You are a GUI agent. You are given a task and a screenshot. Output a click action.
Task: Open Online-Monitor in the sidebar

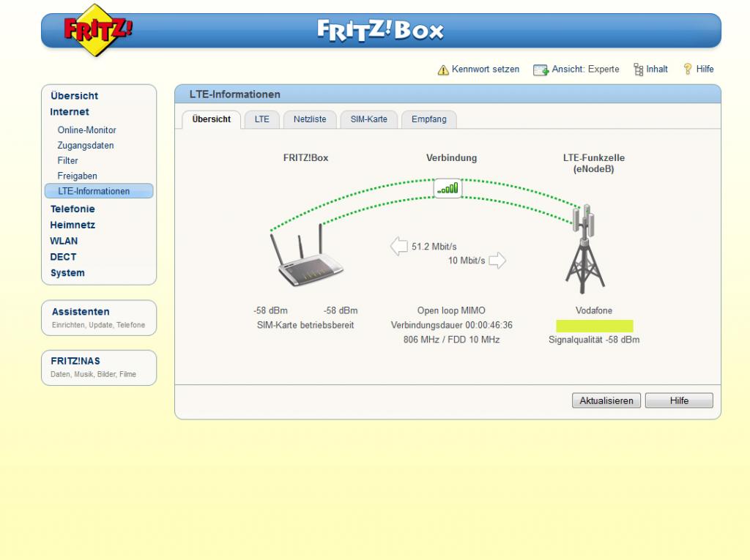(x=86, y=130)
